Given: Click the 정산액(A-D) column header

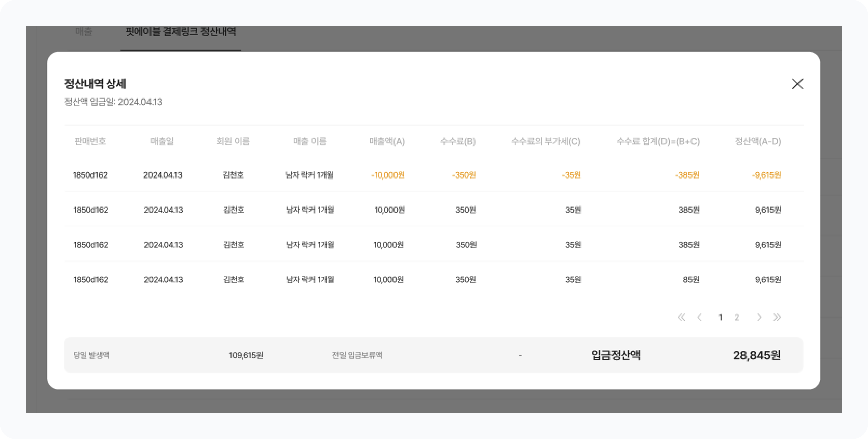Looking at the screenshot, I should coord(758,141).
